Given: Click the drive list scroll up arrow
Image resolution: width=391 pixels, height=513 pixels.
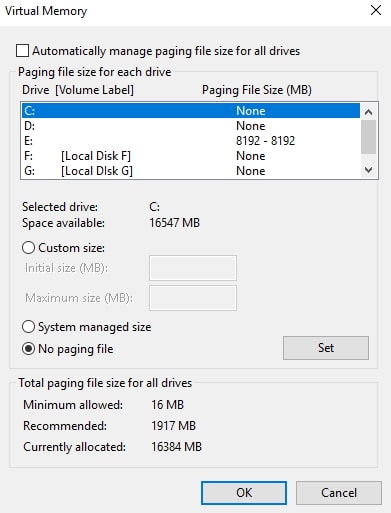Looking at the screenshot, I should point(368,112).
